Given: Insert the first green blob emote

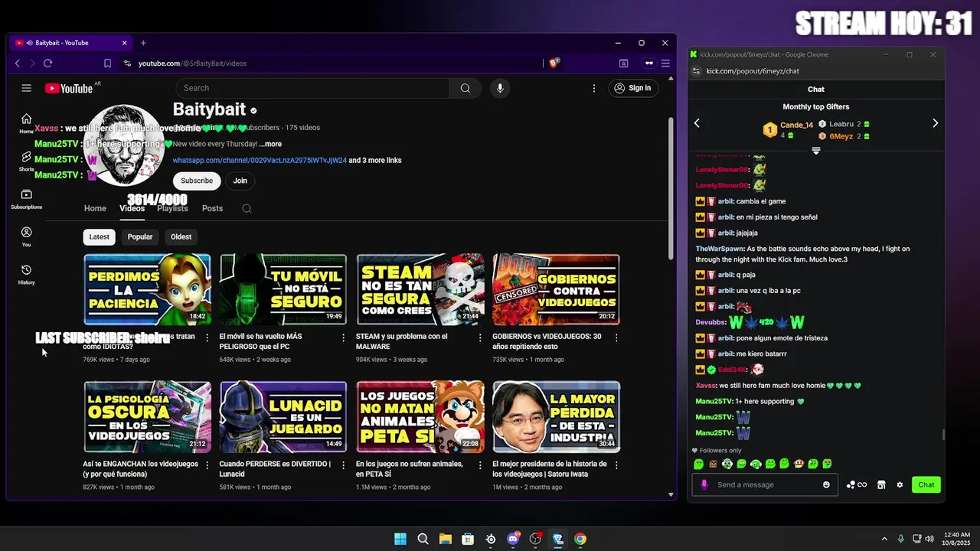Looking at the screenshot, I should point(698,464).
